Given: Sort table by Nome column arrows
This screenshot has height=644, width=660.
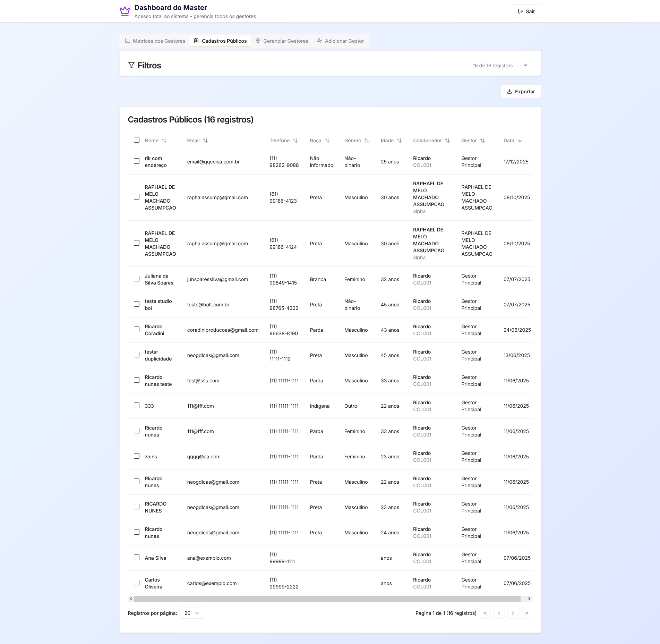Looking at the screenshot, I should [x=164, y=141].
